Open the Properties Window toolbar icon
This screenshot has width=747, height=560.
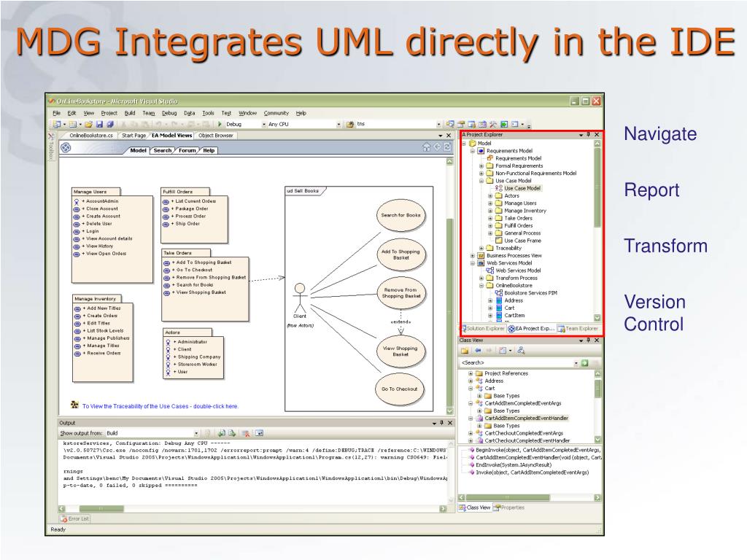pyautogui.click(x=461, y=124)
